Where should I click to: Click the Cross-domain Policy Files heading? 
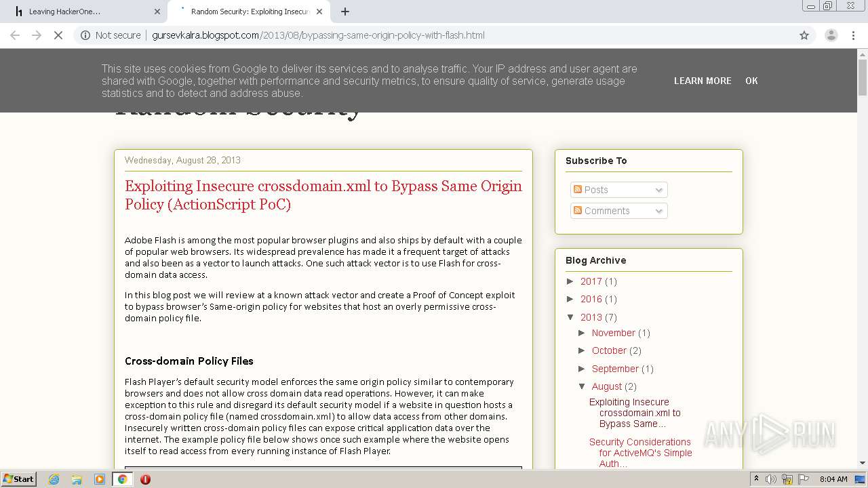click(189, 361)
